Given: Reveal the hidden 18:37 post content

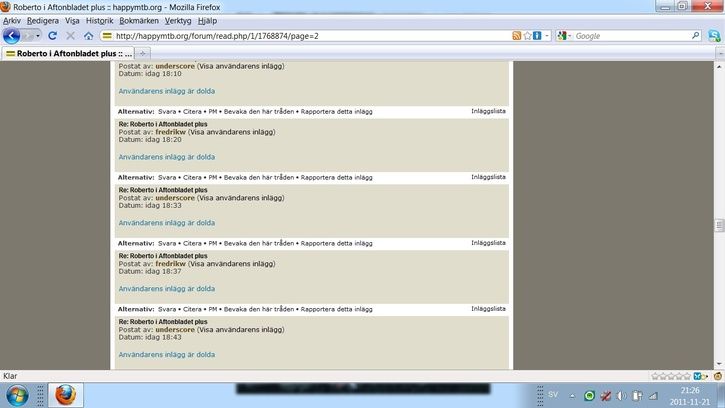Looking at the screenshot, I should (x=166, y=289).
